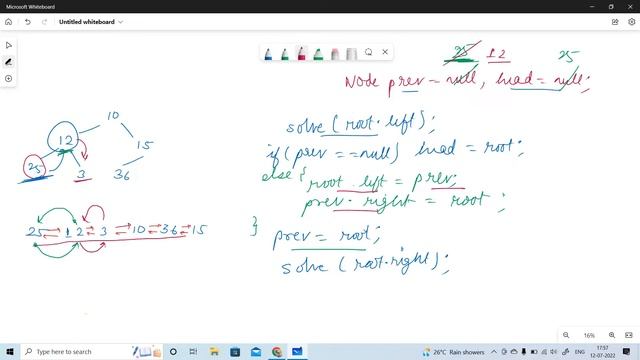Fit canvas to screen

coord(629,335)
